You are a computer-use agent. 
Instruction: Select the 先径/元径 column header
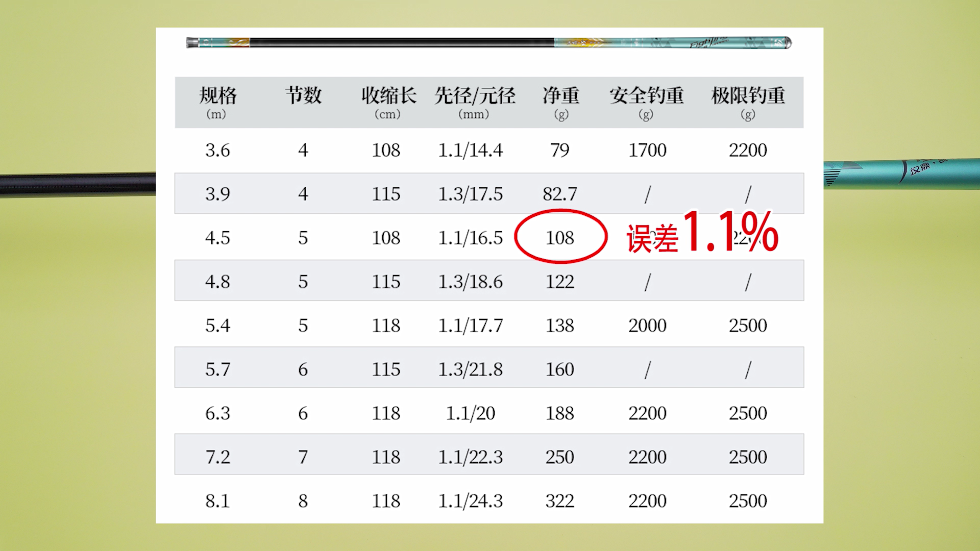coord(475,103)
